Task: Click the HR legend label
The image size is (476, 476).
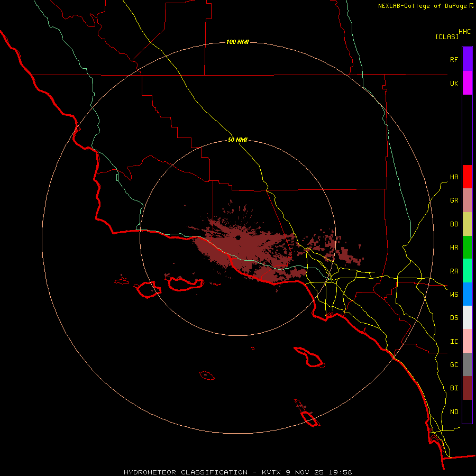Action: (x=454, y=248)
